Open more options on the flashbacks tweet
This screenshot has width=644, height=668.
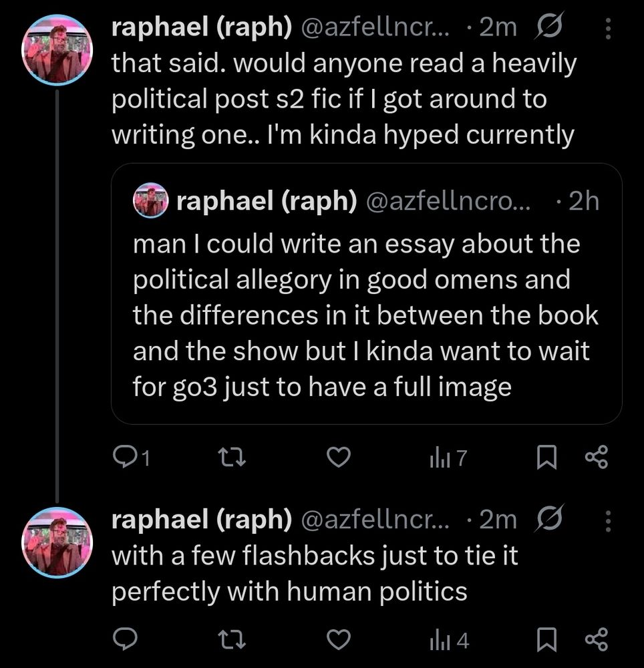pyautogui.click(x=607, y=520)
